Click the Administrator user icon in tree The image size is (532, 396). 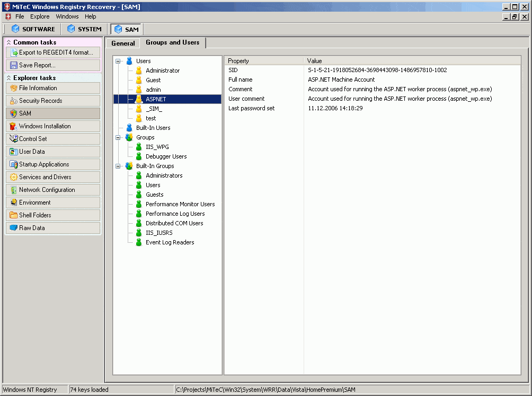click(x=139, y=71)
